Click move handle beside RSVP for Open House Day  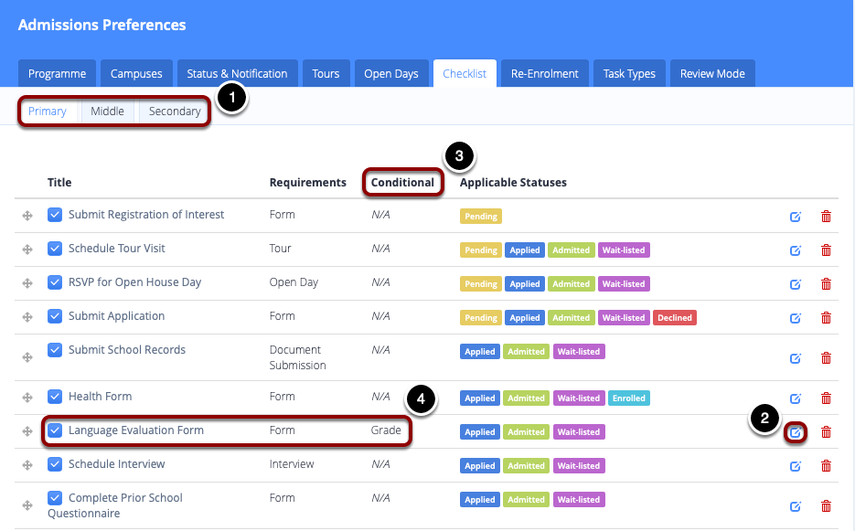point(28,284)
